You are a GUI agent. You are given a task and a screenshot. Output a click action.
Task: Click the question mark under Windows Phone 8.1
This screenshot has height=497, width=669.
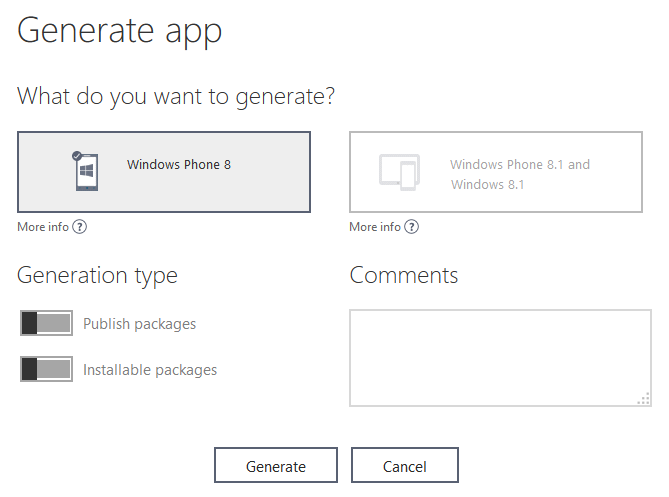pyautogui.click(x=412, y=227)
